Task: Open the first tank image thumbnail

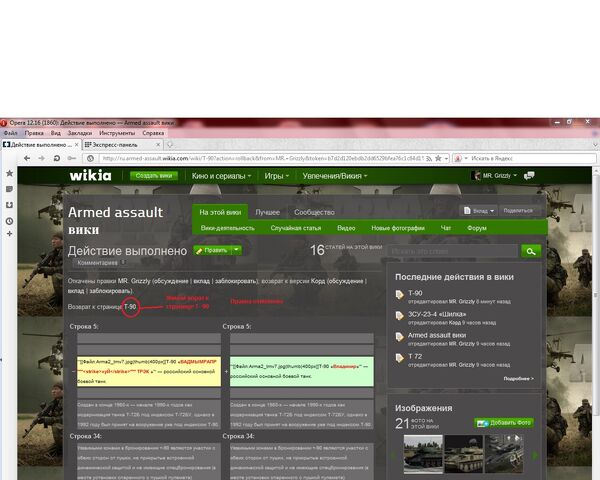Action: (423, 454)
